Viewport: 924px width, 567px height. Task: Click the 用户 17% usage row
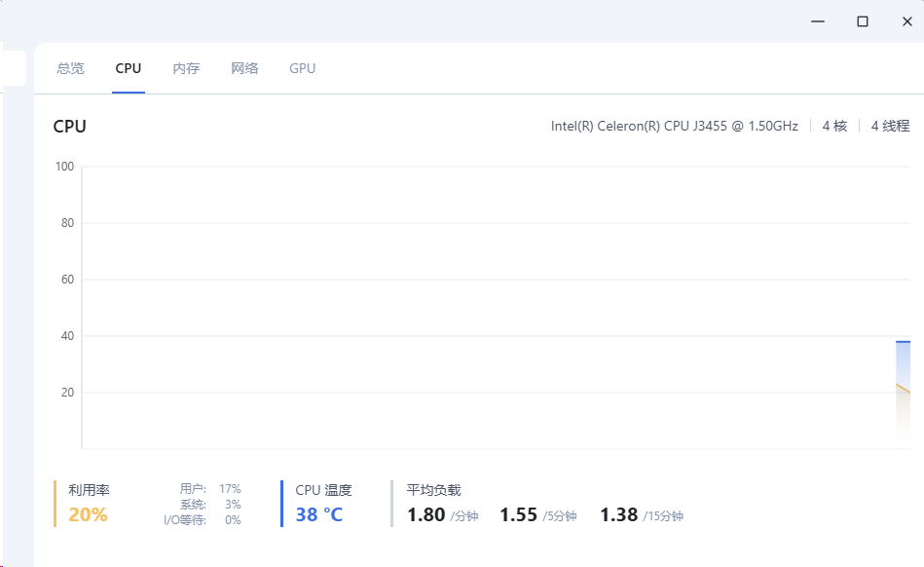click(x=210, y=489)
